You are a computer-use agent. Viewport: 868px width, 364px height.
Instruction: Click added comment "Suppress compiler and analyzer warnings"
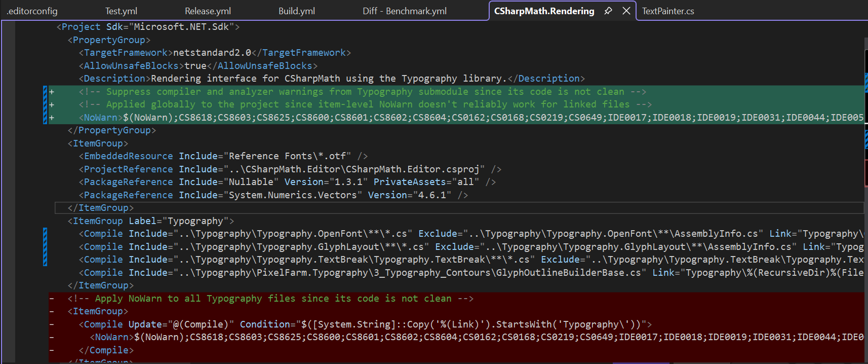coord(363,92)
